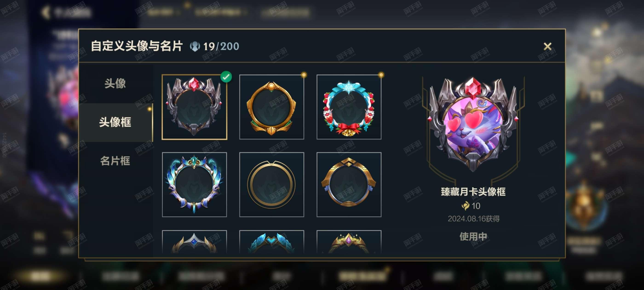Image resolution: width=644 pixels, height=290 pixels.
Task: Go back with the top-left arrow
Action: click(x=45, y=12)
